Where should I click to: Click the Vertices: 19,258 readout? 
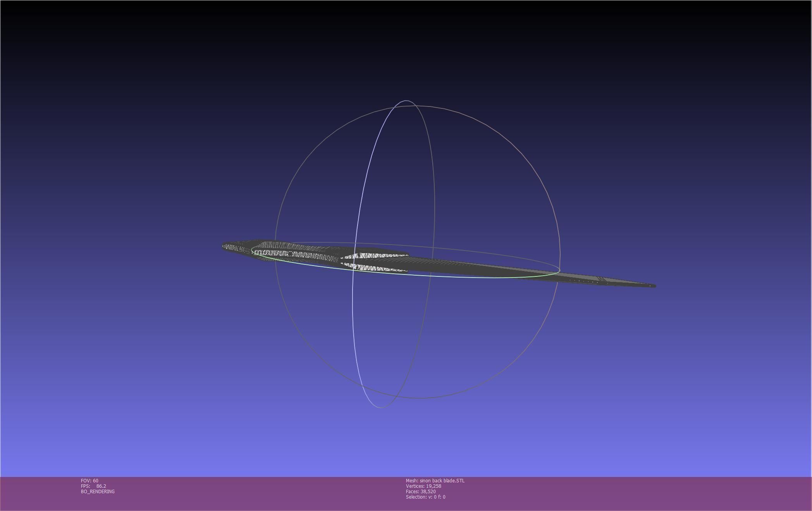pyautogui.click(x=423, y=486)
